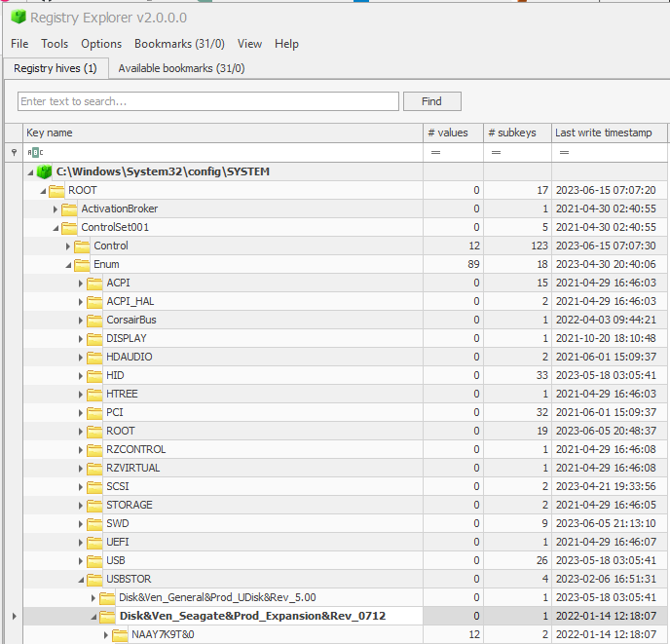
Task: Open the View menu
Action: click(249, 44)
